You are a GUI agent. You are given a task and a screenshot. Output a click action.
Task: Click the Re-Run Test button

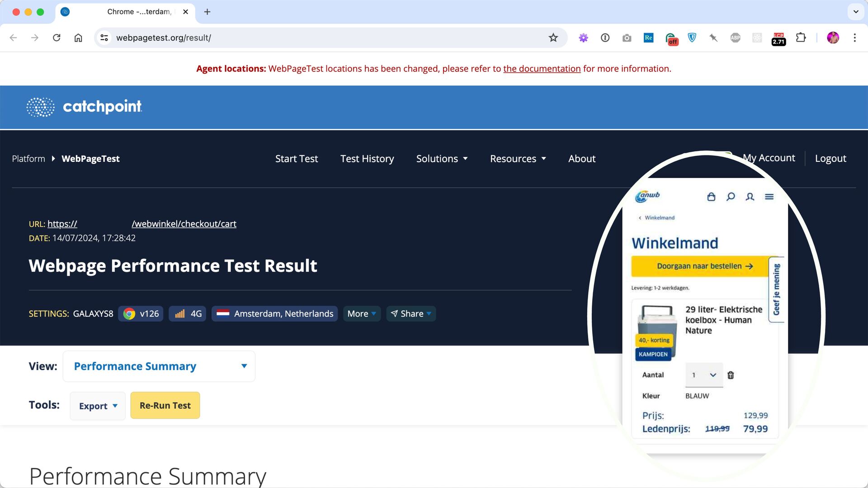[165, 405]
